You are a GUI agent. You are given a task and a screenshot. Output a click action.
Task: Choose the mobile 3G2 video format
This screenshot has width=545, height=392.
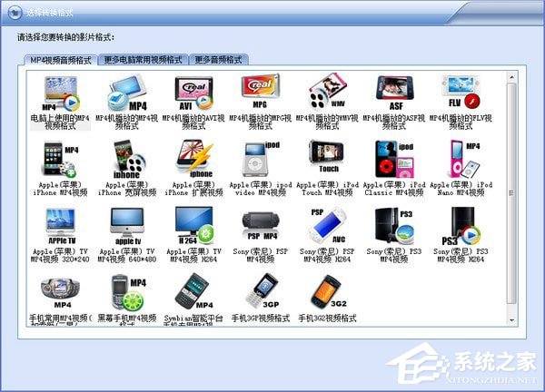[326, 292]
